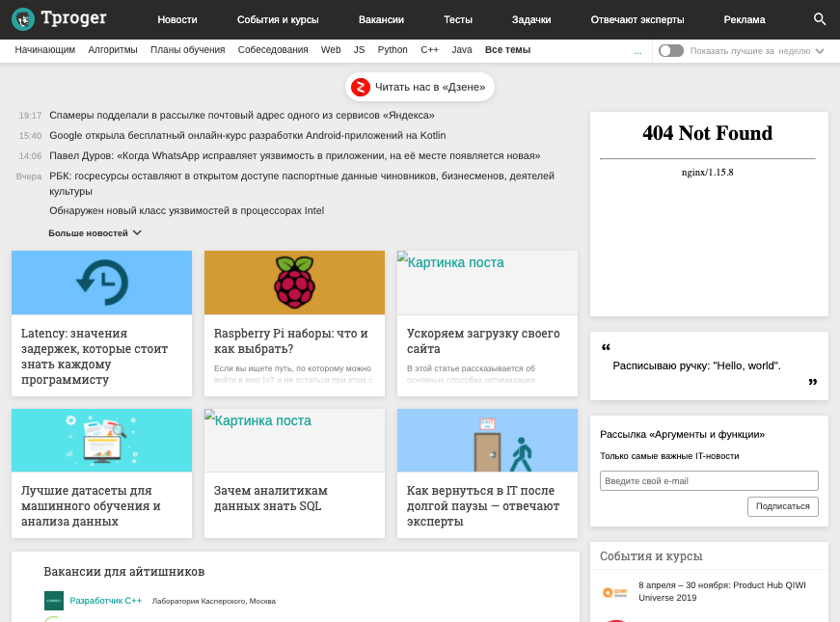This screenshot has height=622, width=840.
Task: Open События и курсы sidebar heading
Action: 651,556
